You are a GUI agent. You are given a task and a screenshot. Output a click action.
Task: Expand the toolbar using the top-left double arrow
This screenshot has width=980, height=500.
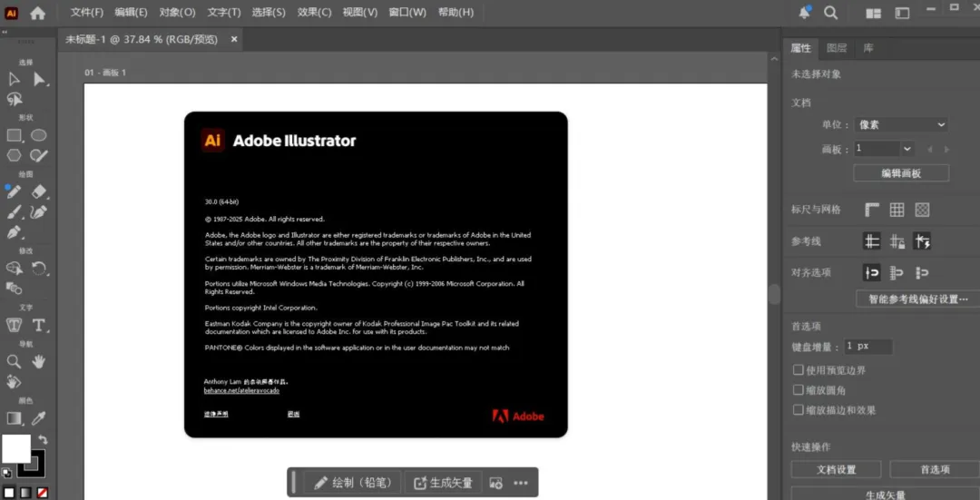click(x=4, y=33)
